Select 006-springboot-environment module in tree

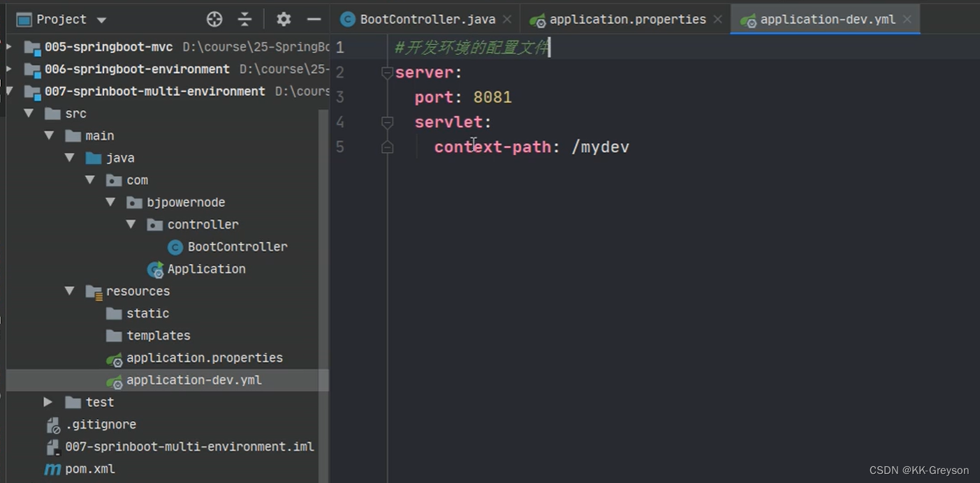(x=137, y=69)
